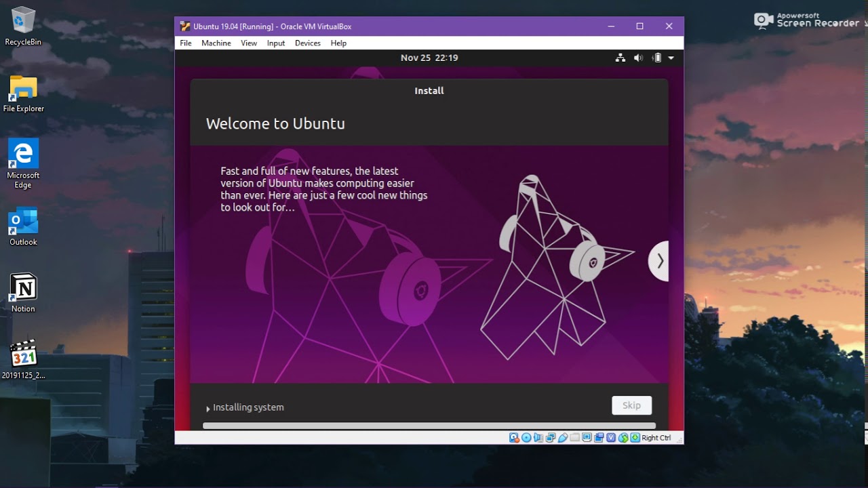Click the hard disk activity icon in VirtualBox status bar

[x=514, y=438]
